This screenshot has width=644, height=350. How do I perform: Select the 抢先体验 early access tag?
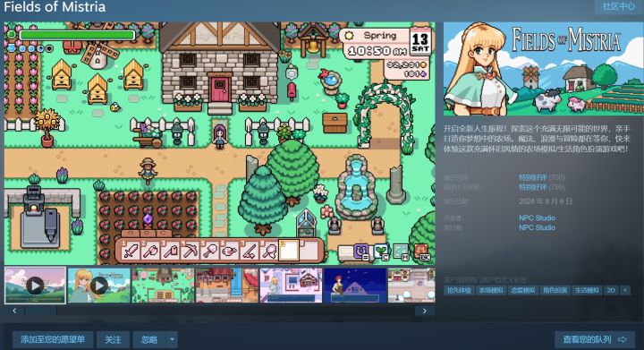pyautogui.click(x=459, y=290)
